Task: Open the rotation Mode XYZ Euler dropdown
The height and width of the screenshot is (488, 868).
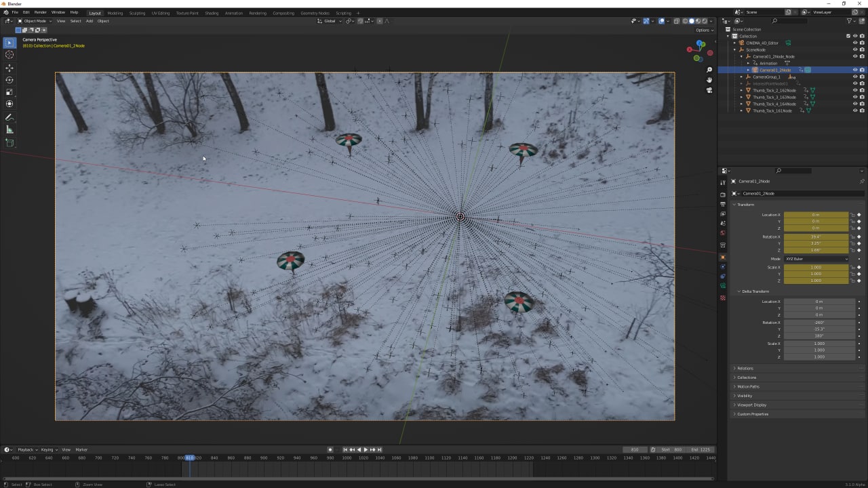Action: [816, 259]
